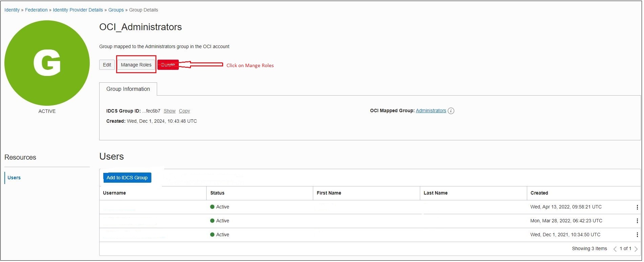This screenshot has height=262, width=644.
Task: Open actions menu for Dec 1, 2021 user
Action: click(637, 235)
